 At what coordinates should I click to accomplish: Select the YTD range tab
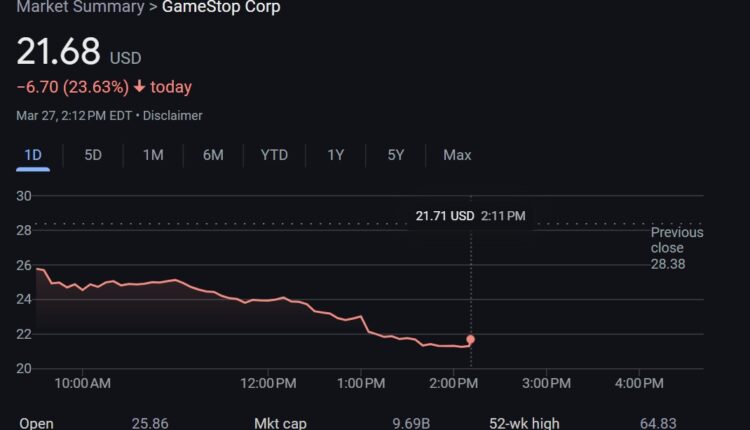tap(274, 155)
